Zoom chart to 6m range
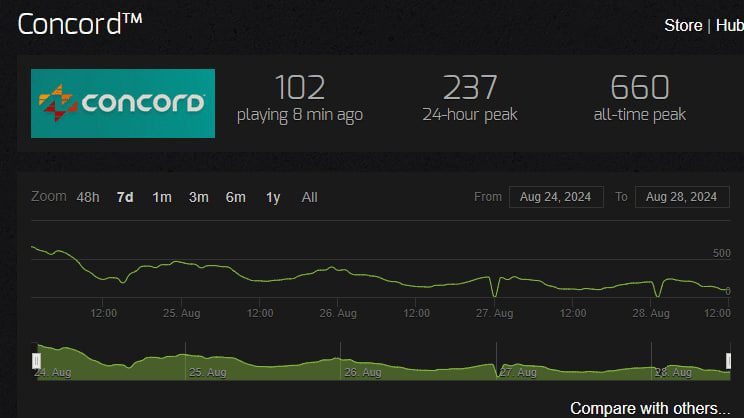The image size is (744, 418). point(236,197)
